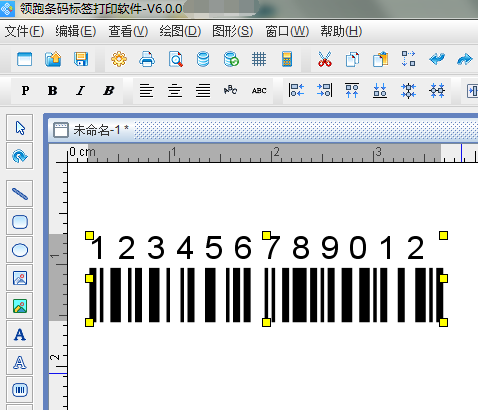Paste from clipboard icon
The image size is (479, 410).
[381, 60]
